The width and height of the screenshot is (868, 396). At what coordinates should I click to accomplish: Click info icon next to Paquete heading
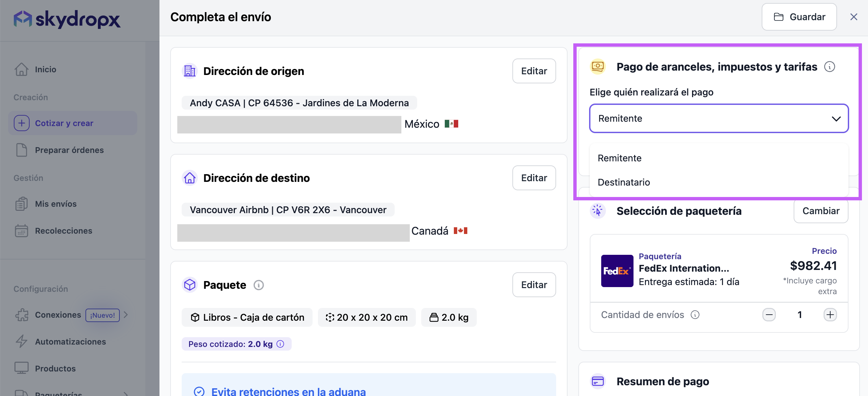point(258,285)
